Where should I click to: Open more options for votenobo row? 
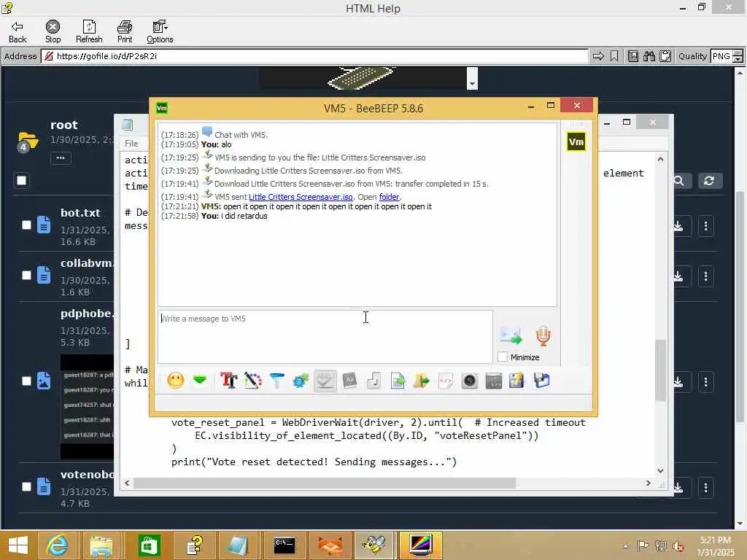pos(706,488)
